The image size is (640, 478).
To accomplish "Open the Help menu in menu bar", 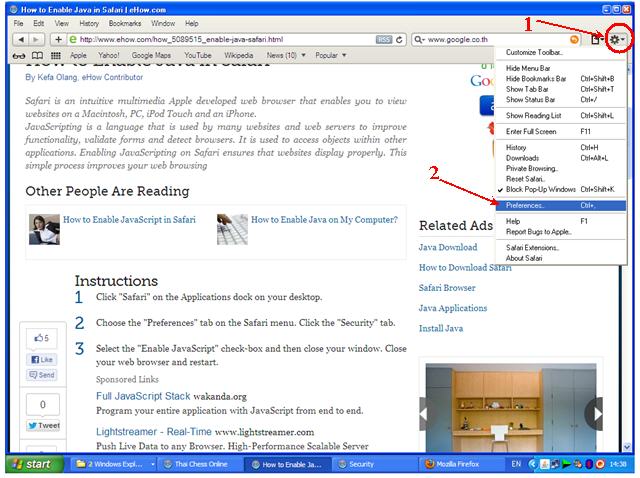I will click(x=191, y=24).
